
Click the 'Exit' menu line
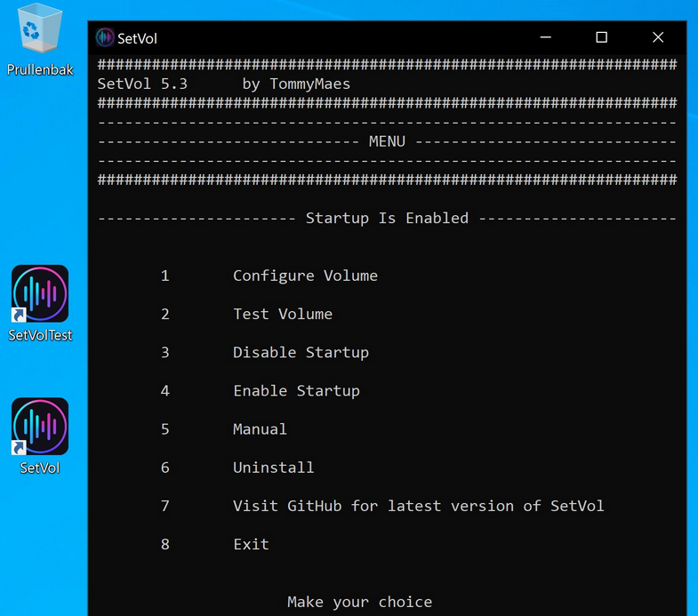[251, 544]
